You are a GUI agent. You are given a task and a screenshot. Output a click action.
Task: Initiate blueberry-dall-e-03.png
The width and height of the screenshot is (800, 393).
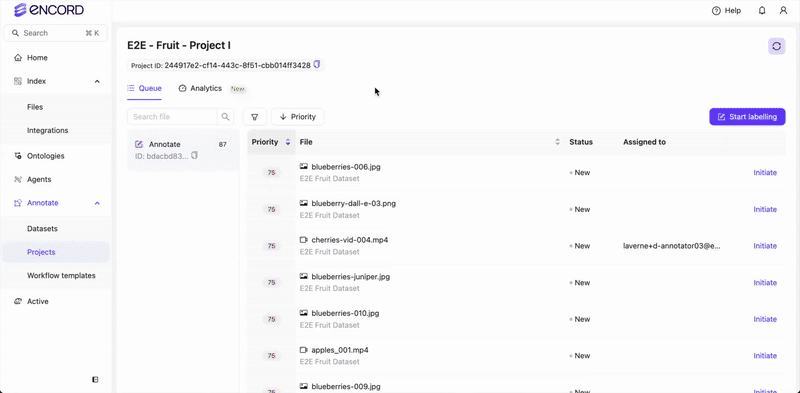pos(765,209)
